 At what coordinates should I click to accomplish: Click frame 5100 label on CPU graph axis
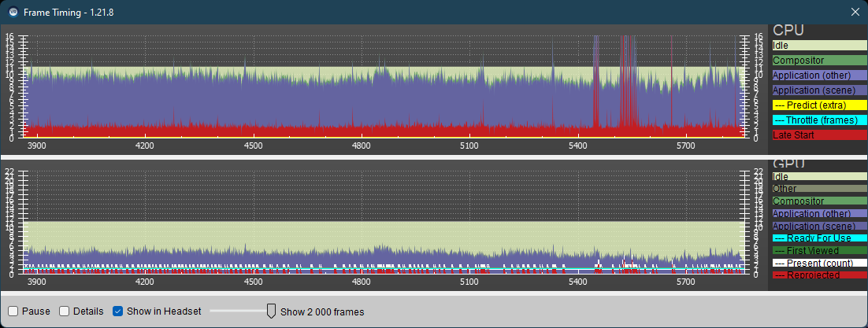[469, 146]
